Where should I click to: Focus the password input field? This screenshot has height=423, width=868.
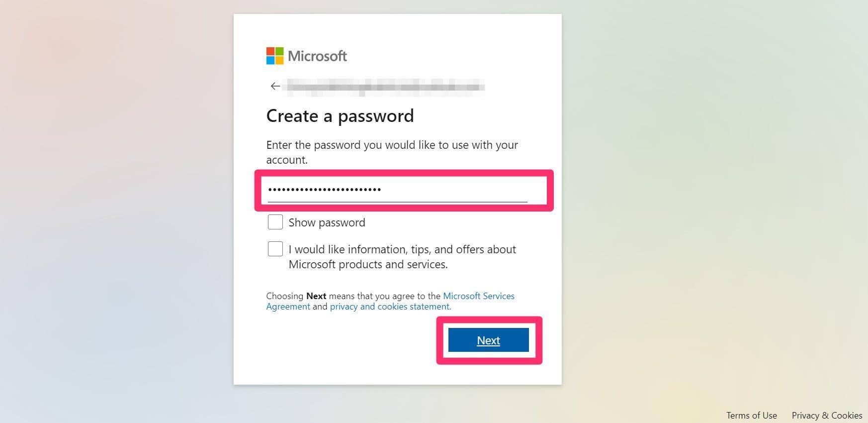click(397, 190)
